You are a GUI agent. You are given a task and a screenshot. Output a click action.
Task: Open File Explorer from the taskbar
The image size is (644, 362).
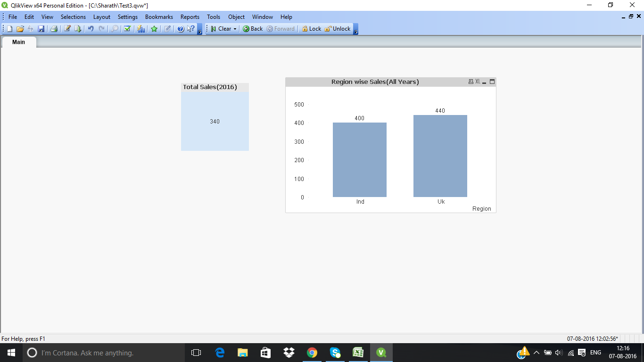tap(243, 353)
